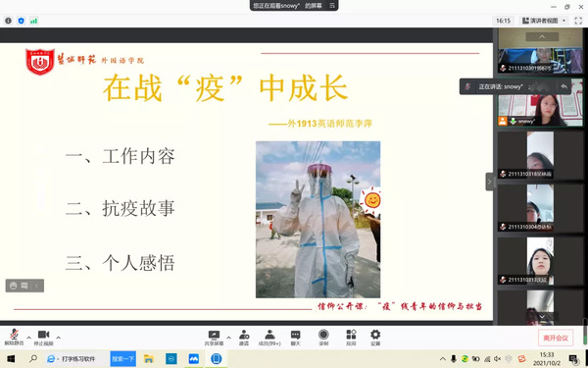Unmute the microphone (解除静音)

pos(14,337)
